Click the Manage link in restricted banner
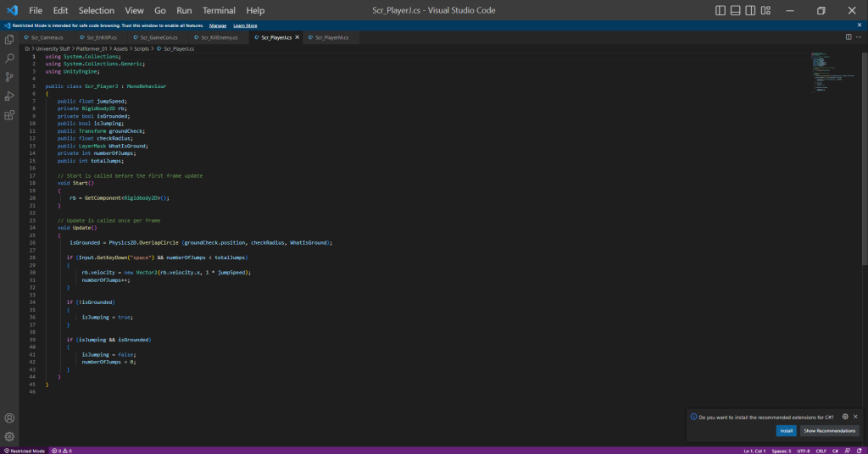This screenshot has width=868, height=454. pos(218,25)
